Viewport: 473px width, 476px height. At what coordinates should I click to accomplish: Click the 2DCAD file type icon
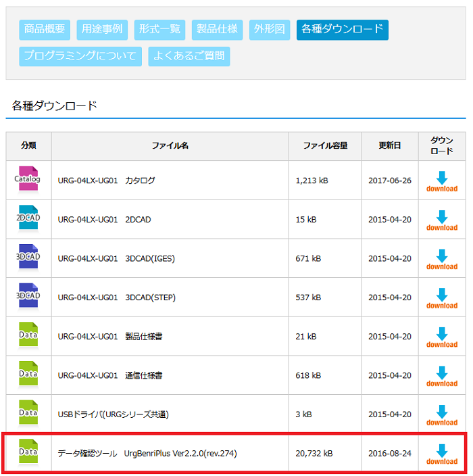[28, 218]
